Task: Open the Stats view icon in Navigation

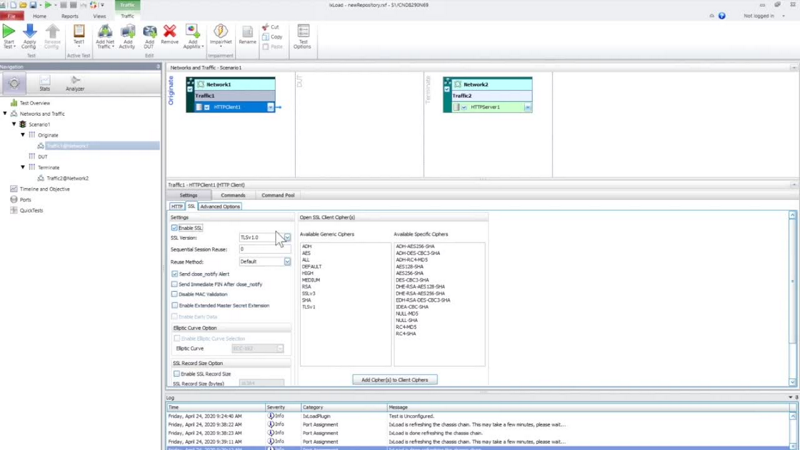Action: pos(45,83)
